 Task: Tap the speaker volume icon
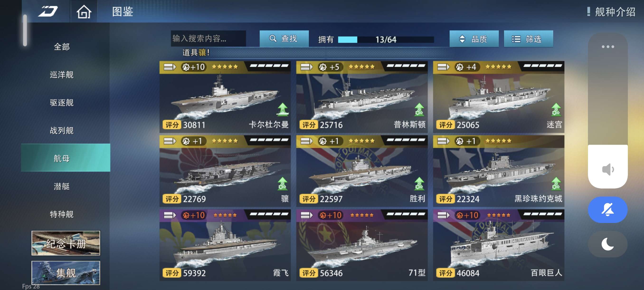(x=608, y=169)
